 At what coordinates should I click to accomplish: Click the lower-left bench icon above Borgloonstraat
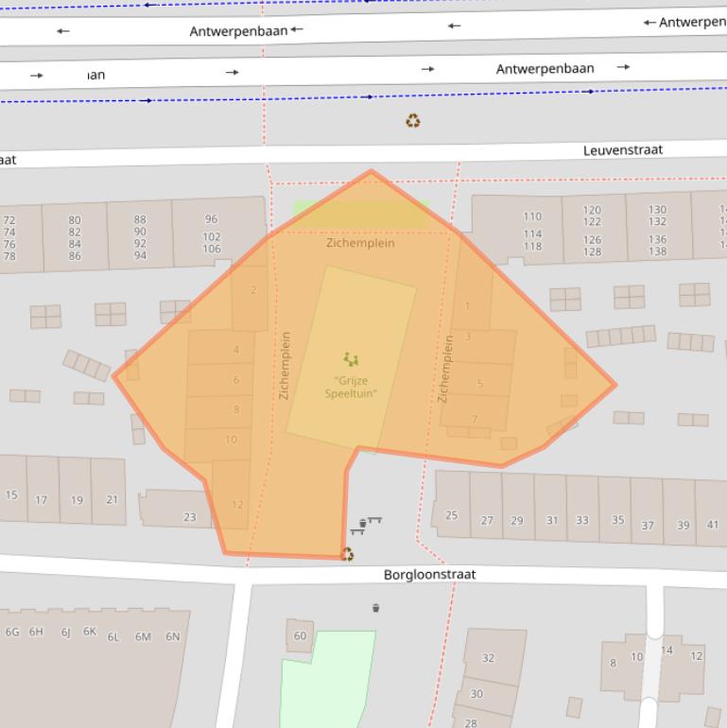(x=356, y=532)
